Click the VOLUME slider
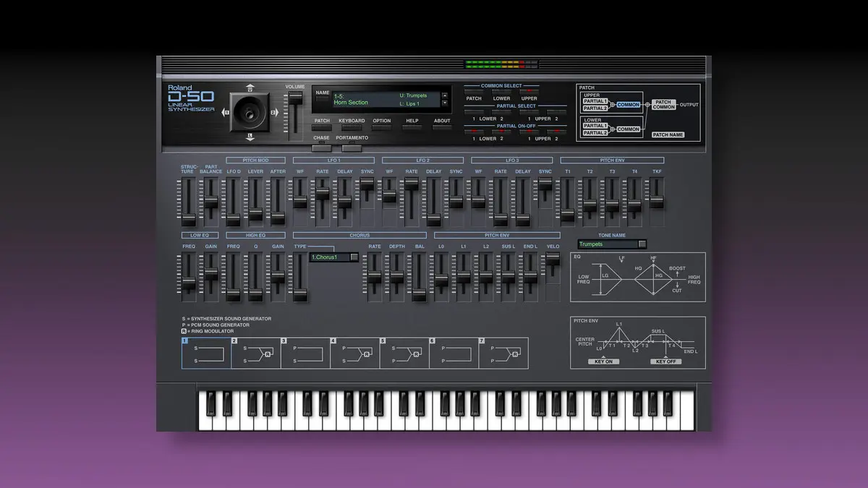 point(294,116)
